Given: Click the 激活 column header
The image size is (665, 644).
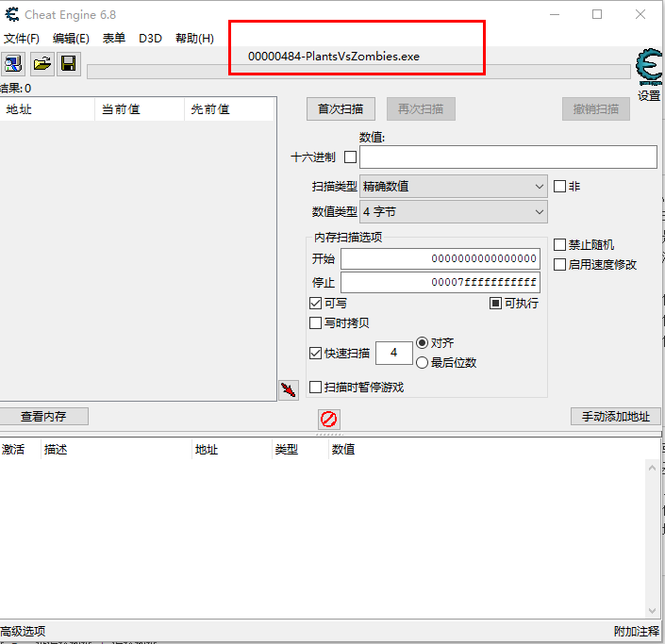Looking at the screenshot, I should [x=20, y=450].
